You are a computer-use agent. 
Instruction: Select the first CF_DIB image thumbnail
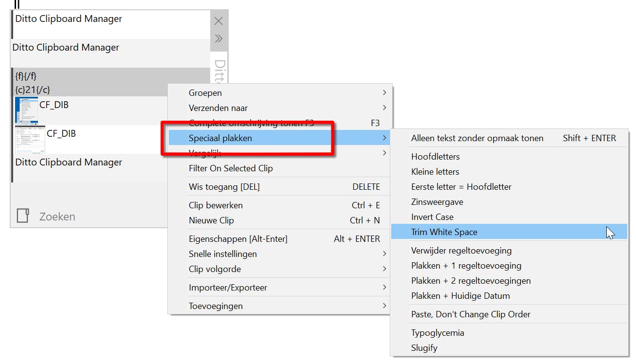coord(26,110)
